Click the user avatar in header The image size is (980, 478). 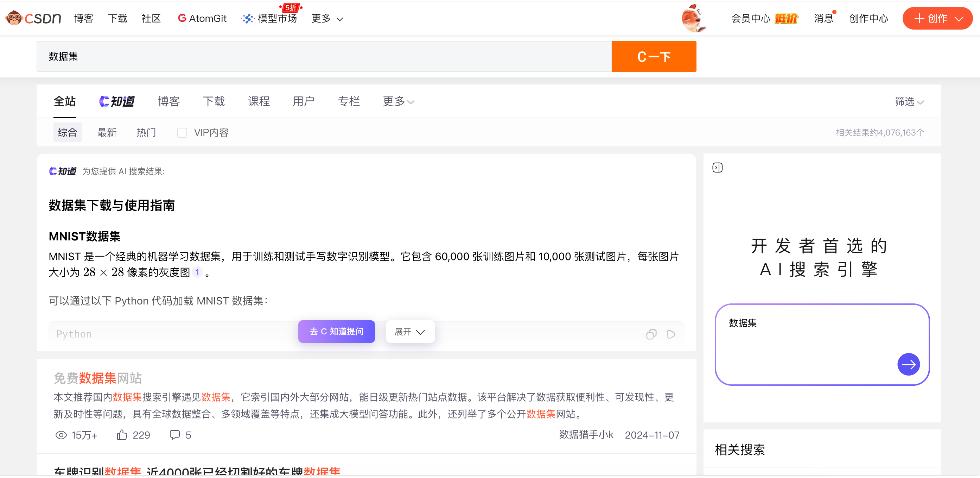tap(694, 18)
